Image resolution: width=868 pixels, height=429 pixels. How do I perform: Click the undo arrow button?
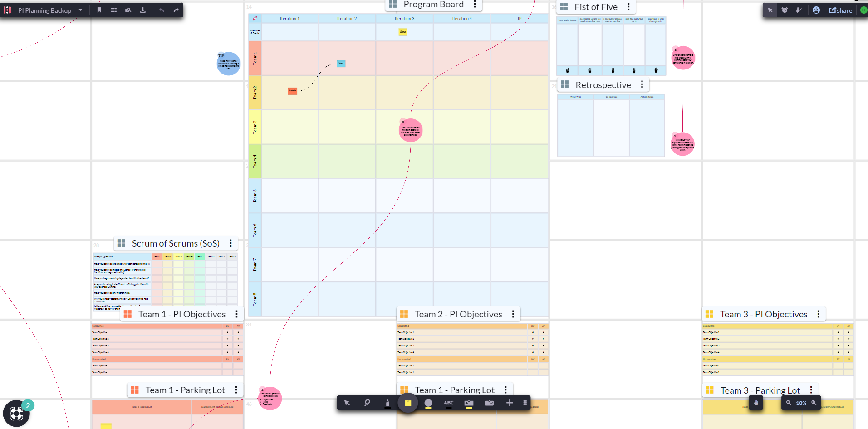coord(162,10)
